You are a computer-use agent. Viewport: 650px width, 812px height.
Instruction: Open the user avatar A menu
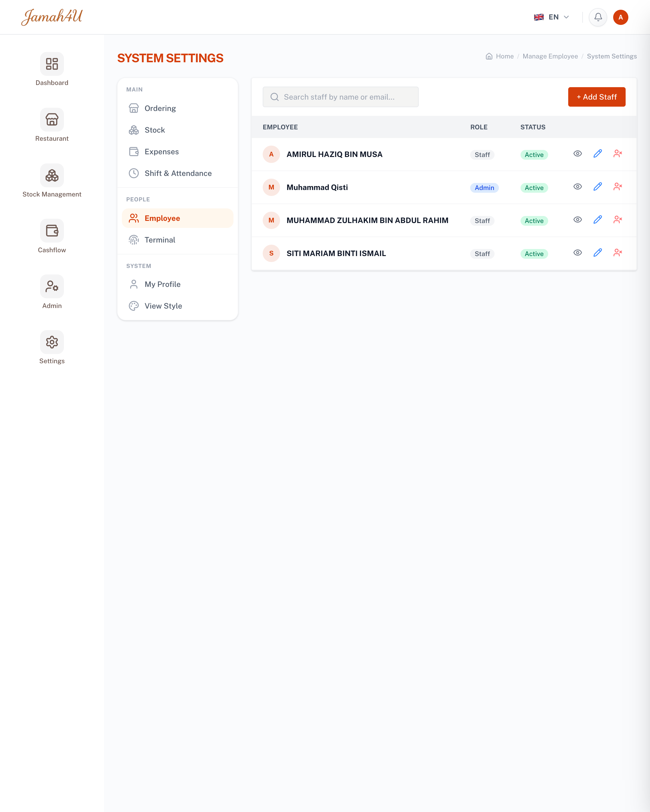620,17
